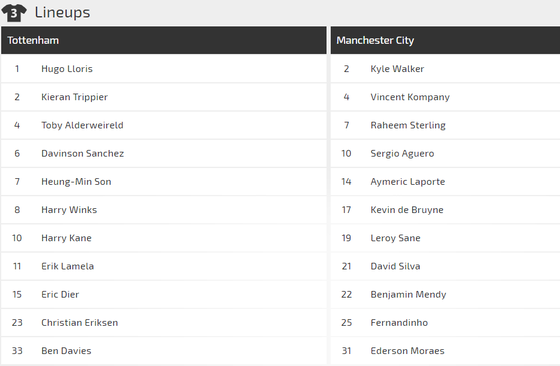
Task: Open Heung-Min Son profile
Action: pos(76,182)
